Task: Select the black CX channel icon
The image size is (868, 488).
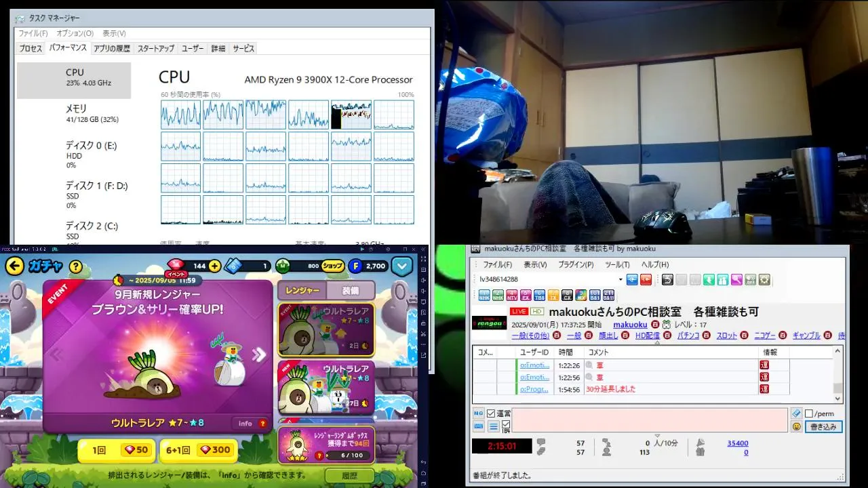Action: [567, 296]
